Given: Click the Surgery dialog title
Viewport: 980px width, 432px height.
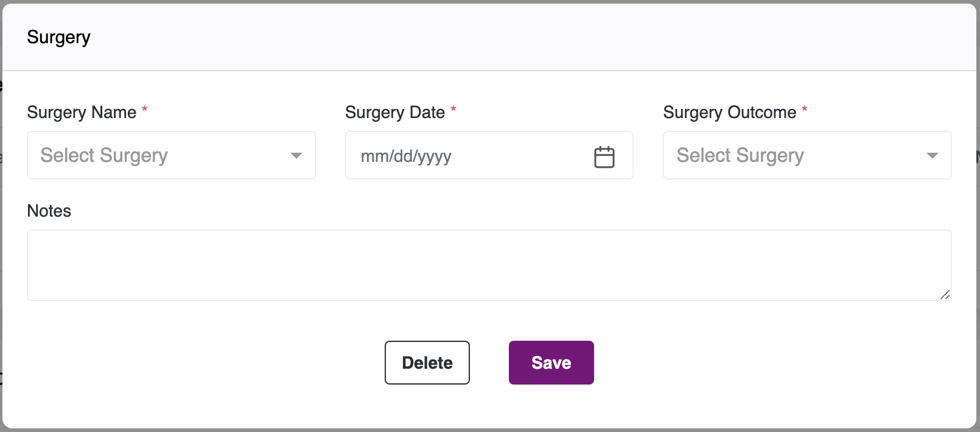Looking at the screenshot, I should point(59,37).
